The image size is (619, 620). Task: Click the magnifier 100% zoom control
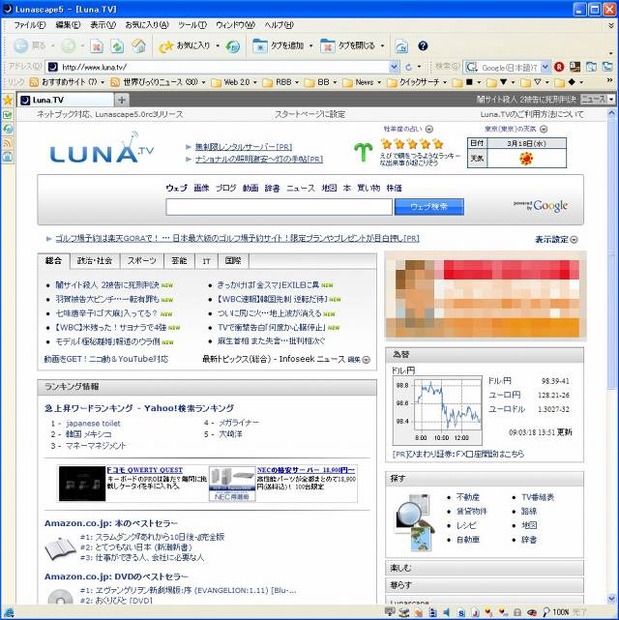coord(556,612)
